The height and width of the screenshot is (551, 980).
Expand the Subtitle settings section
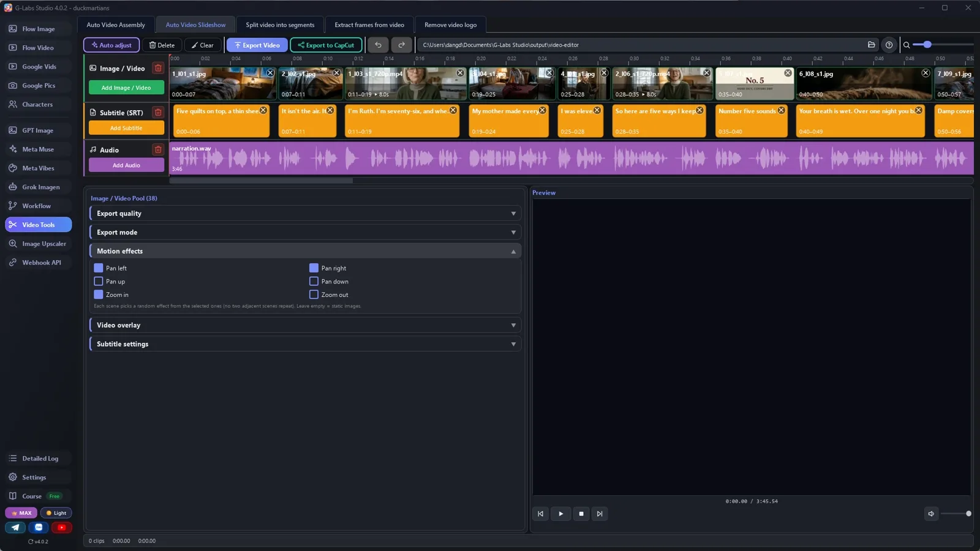pos(305,344)
